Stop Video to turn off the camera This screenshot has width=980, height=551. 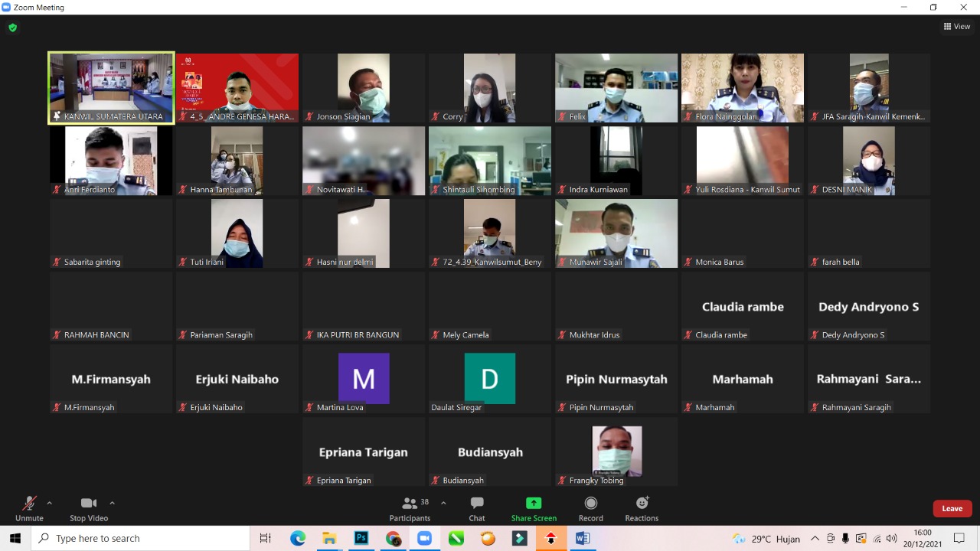point(89,508)
